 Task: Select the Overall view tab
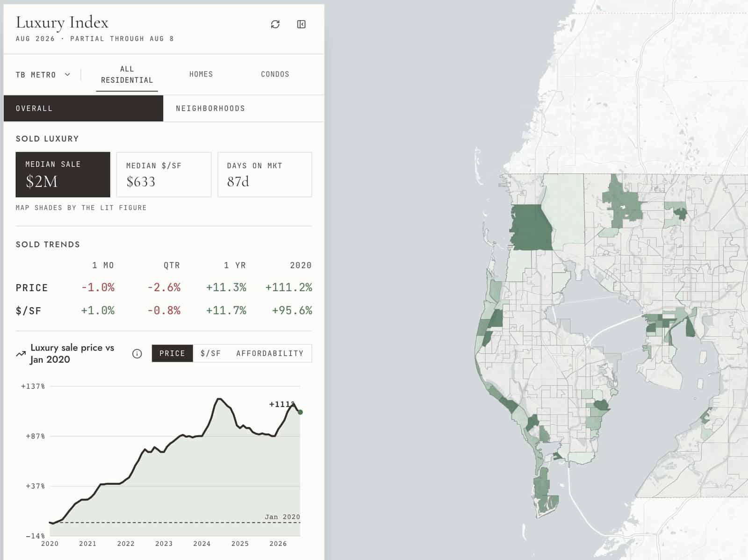pyautogui.click(x=83, y=108)
